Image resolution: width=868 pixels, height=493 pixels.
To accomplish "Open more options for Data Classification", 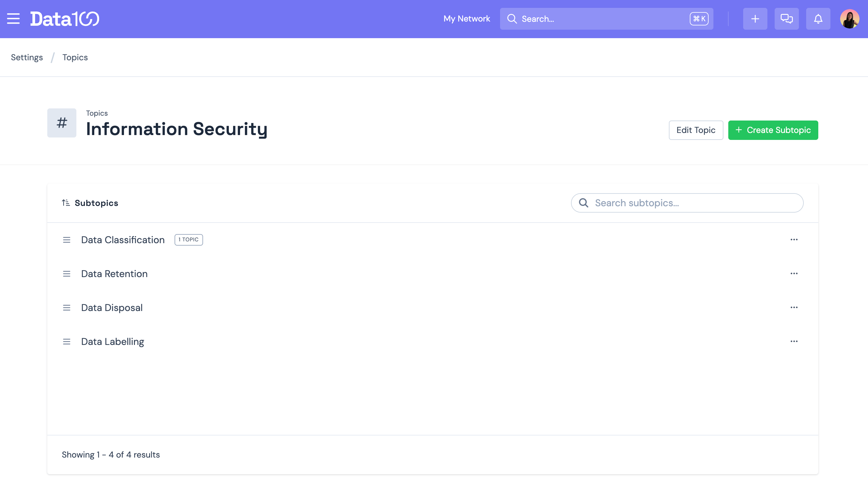I will click(x=794, y=240).
